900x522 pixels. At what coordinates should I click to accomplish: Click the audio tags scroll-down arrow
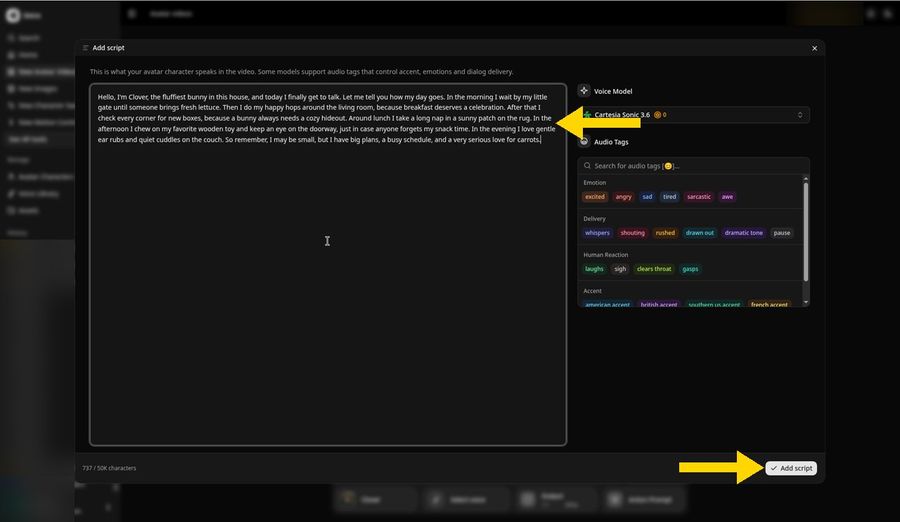tap(806, 302)
